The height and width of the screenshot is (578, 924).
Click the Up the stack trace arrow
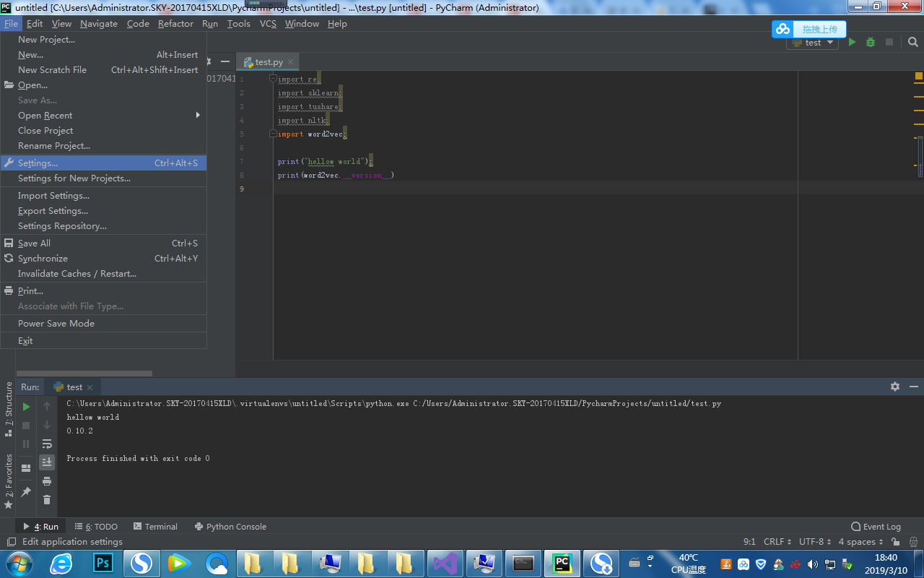tap(47, 407)
